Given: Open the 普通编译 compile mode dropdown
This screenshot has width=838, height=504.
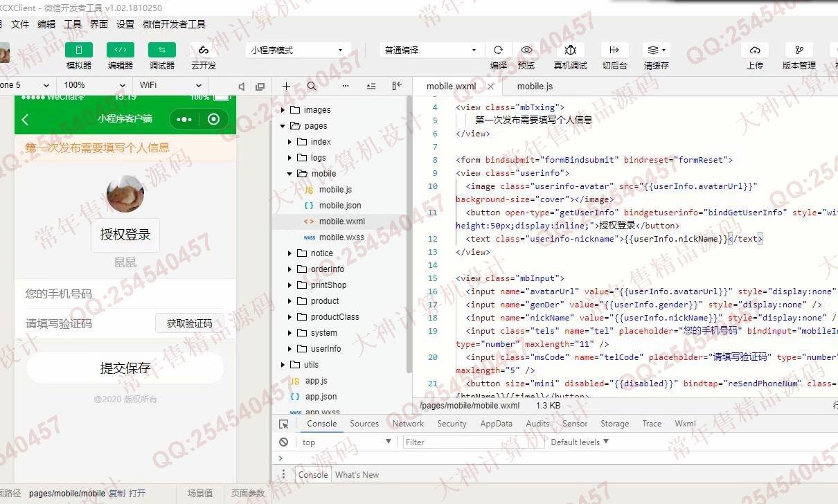Looking at the screenshot, I should [430, 50].
